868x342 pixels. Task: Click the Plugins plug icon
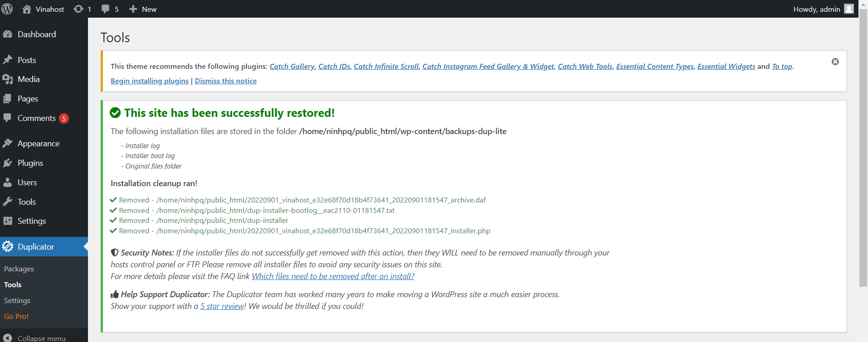click(x=8, y=163)
